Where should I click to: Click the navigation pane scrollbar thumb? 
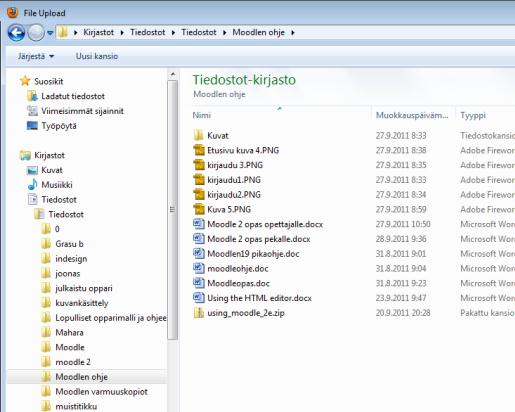[172, 210]
